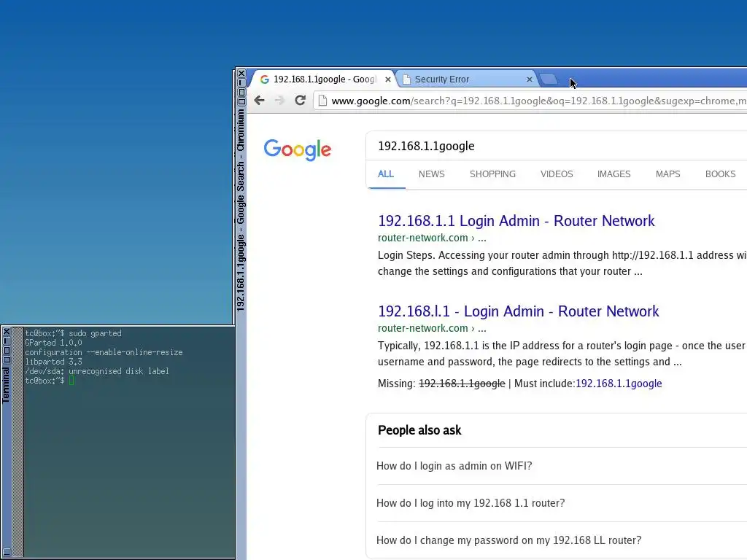Maximize Chromium vertically with tall box button
Image resolution: width=747 pixels, height=560 pixels.
(241, 93)
